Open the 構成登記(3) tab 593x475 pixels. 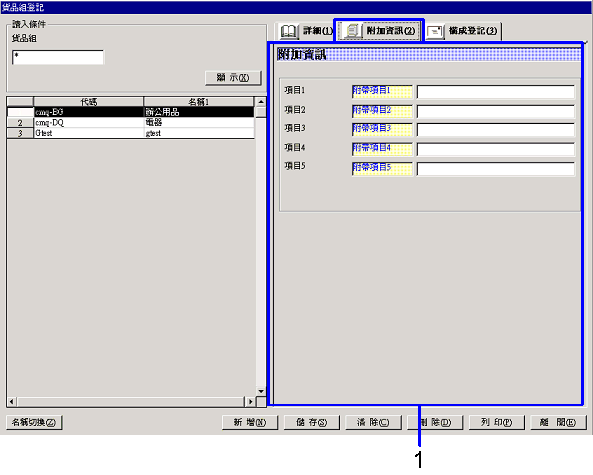pyautogui.click(x=463, y=31)
